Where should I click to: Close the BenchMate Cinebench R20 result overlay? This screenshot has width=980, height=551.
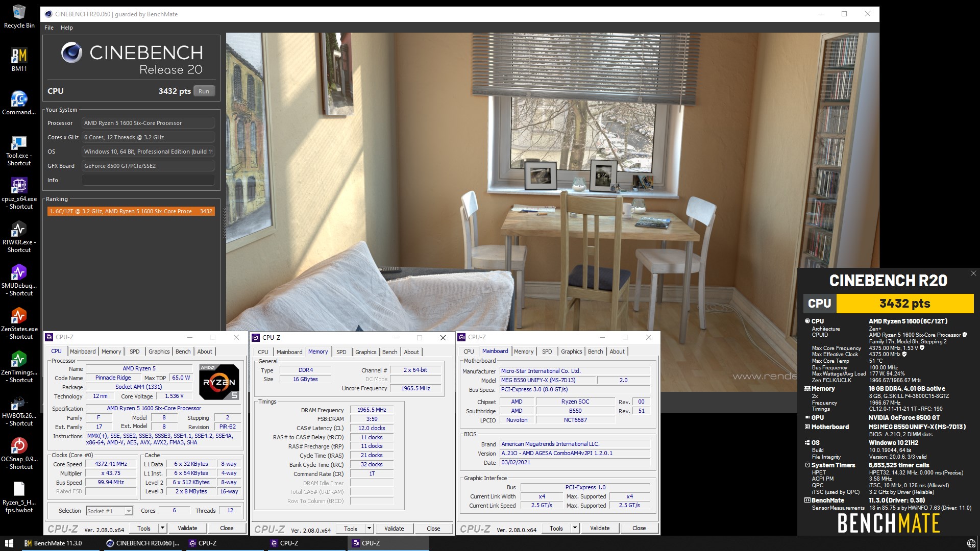973,273
